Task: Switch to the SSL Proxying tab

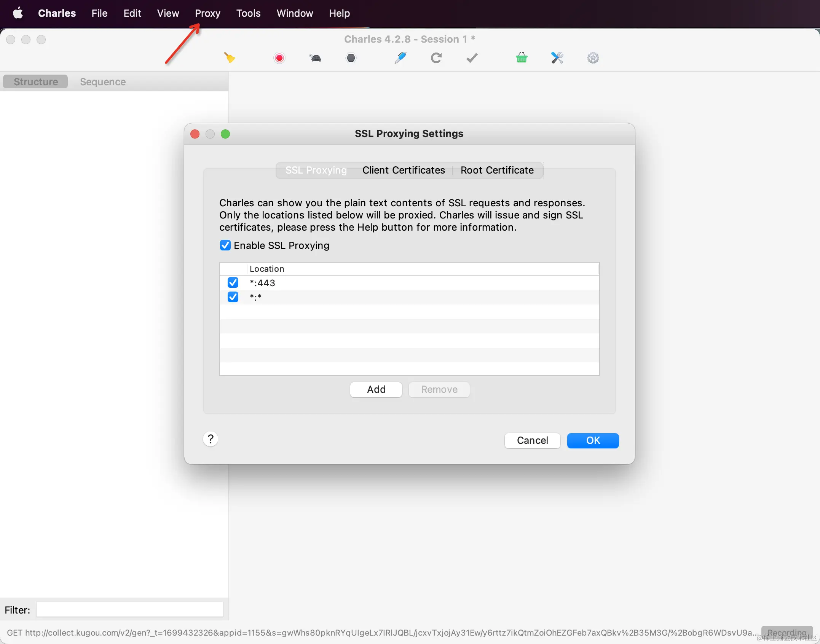Action: click(x=316, y=170)
